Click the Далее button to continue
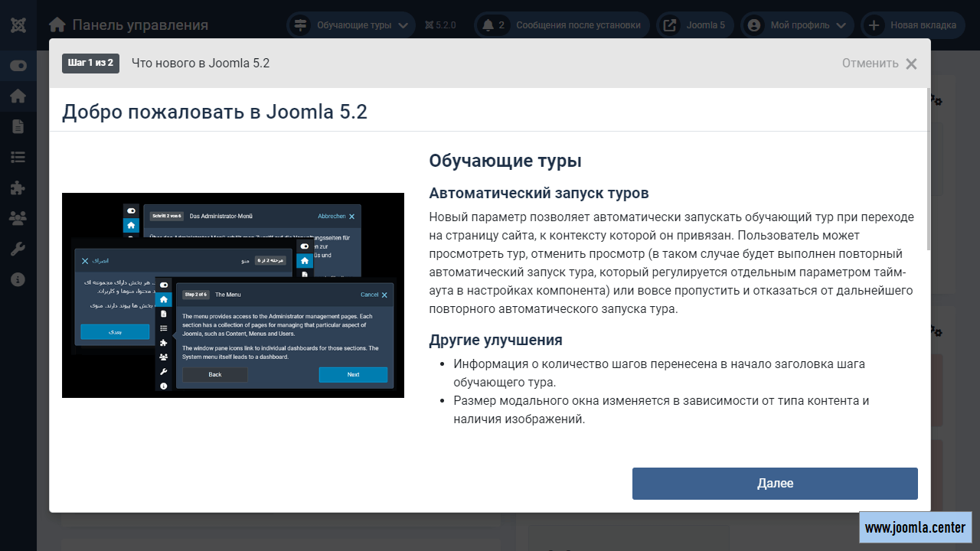980x551 pixels. pos(775,484)
